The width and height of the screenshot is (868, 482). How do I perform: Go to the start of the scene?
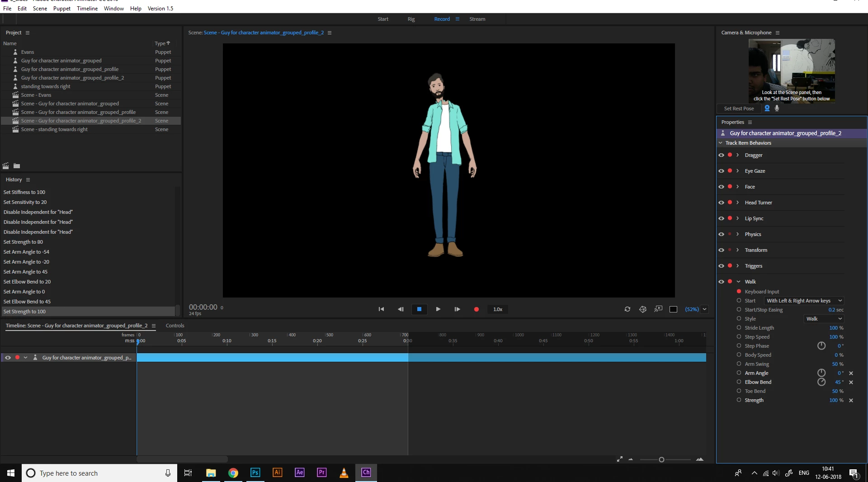click(x=381, y=309)
